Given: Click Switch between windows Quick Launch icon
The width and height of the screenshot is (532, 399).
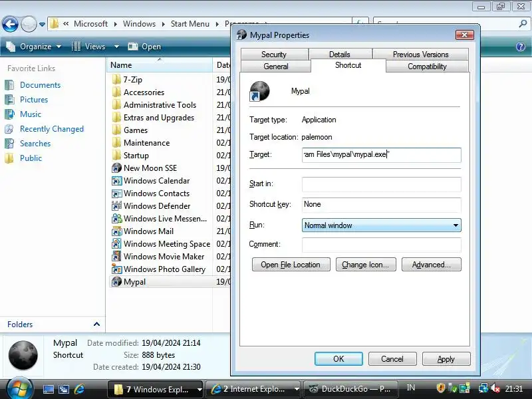Looking at the screenshot, I should pyautogui.click(x=64, y=389).
